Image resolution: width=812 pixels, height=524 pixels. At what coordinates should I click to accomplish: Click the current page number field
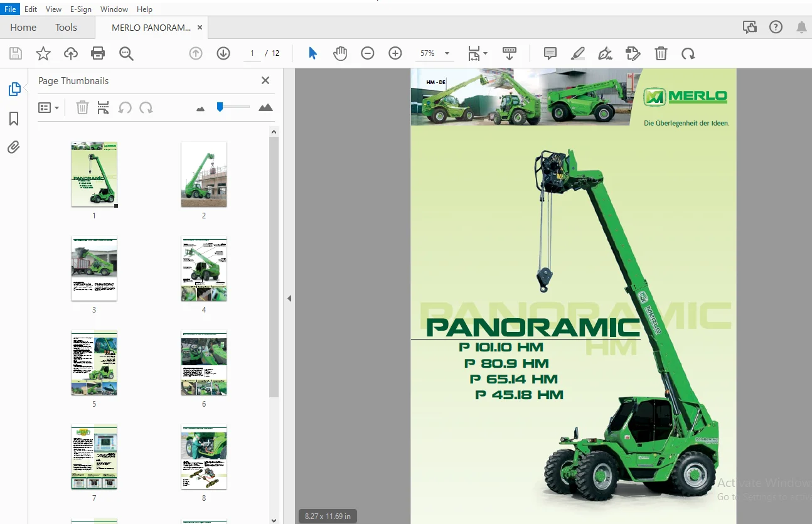(x=252, y=54)
